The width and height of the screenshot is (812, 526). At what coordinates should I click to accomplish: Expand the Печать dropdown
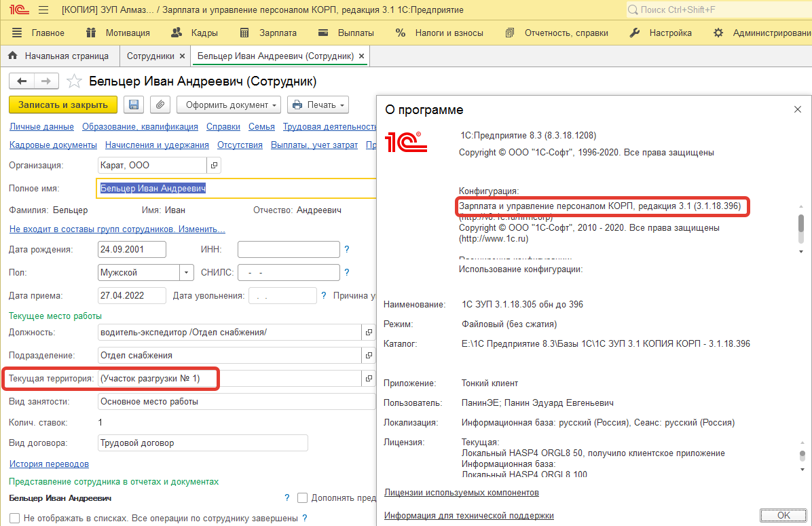coord(318,105)
